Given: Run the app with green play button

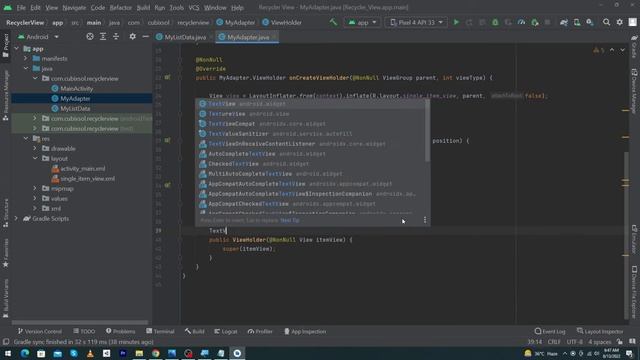Looking at the screenshot, I should (456, 22).
